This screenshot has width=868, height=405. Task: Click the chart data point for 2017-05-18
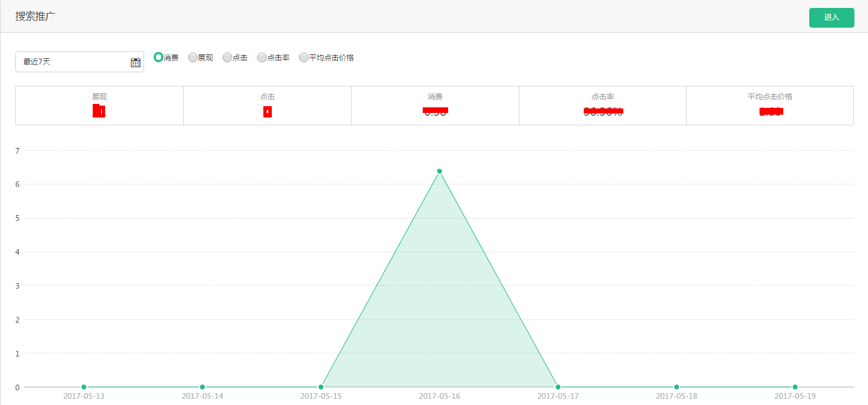tap(676, 387)
